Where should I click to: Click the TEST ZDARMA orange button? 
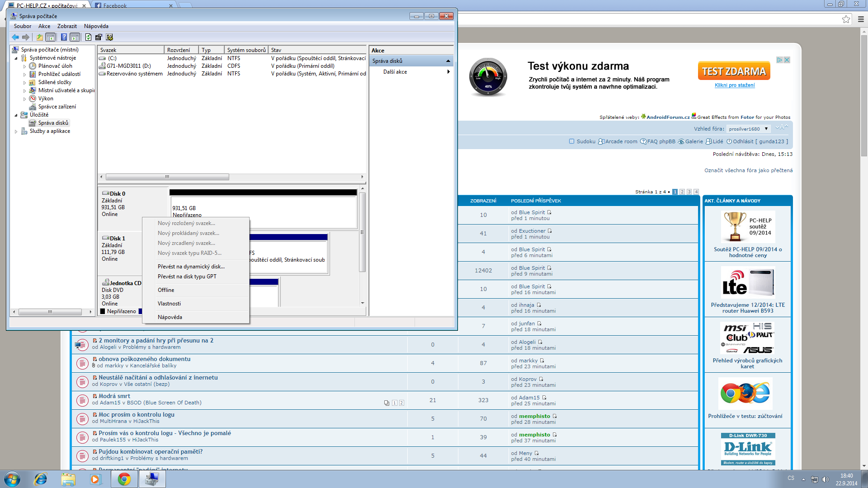[734, 71]
